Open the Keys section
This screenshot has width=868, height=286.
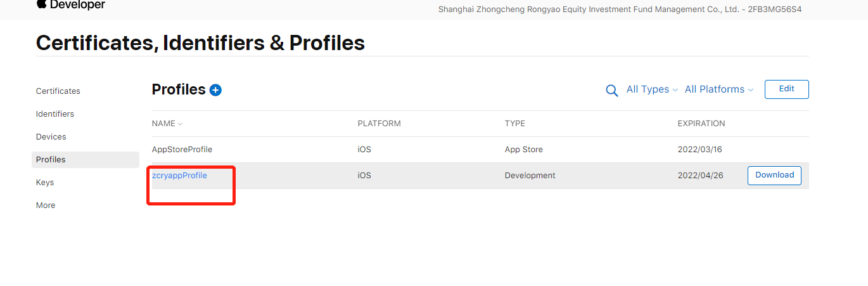(45, 183)
